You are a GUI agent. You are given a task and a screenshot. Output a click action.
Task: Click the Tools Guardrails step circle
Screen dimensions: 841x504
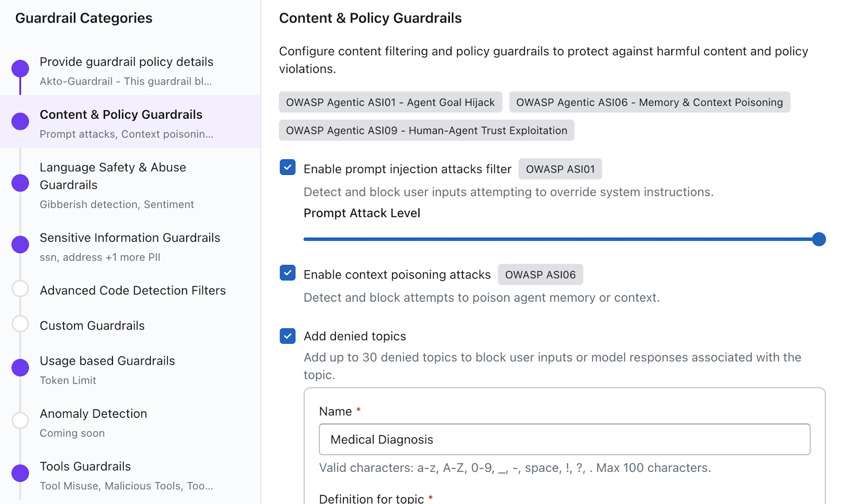tap(20, 473)
